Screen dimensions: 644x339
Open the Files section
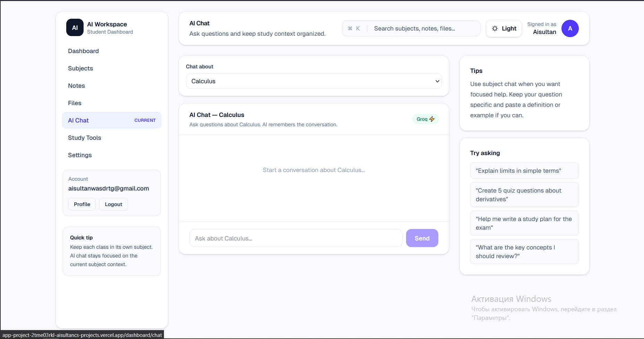[x=75, y=103]
